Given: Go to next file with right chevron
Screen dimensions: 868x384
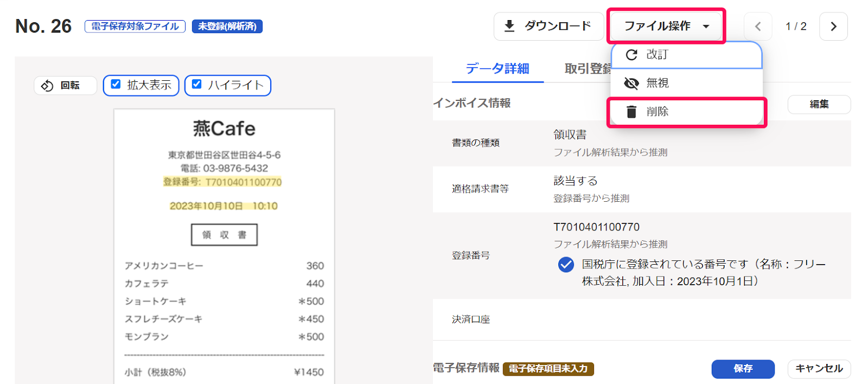Looking at the screenshot, I should (834, 27).
